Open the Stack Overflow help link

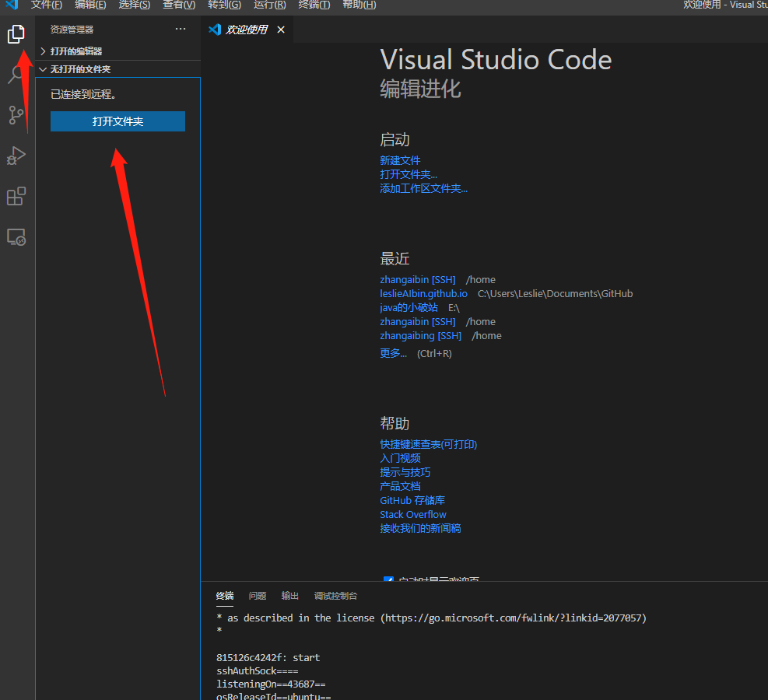(x=413, y=514)
